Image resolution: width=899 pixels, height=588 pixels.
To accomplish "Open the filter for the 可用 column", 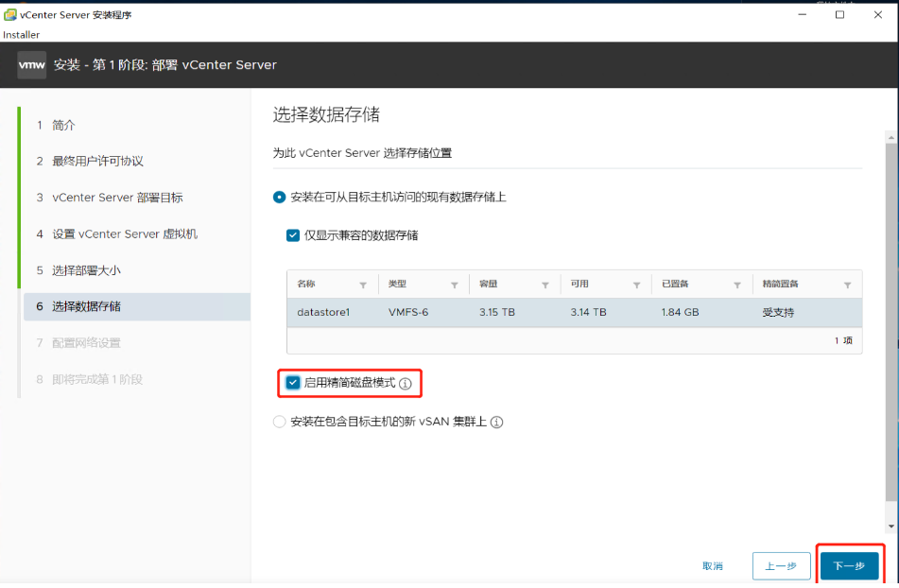I will (636, 285).
